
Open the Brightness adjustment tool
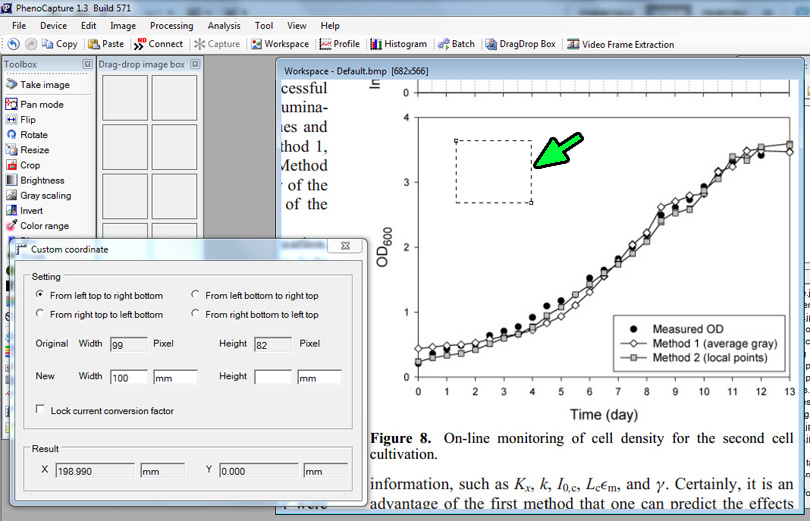tap(41, 180)
